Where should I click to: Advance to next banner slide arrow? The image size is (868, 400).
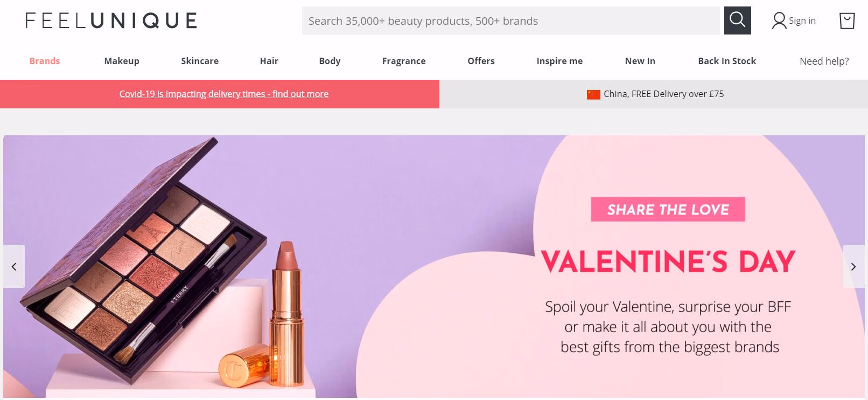click(853, 266)
